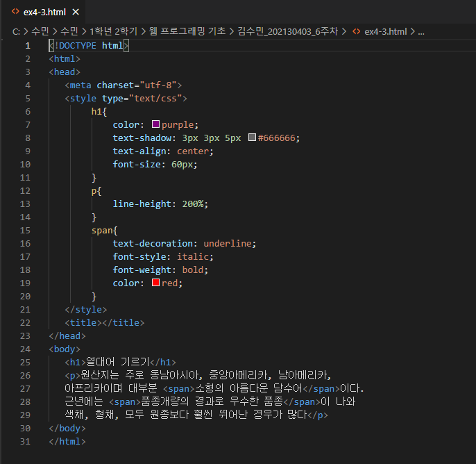476x464 pixels.
Task: Click the 소형의 아름다운 담수어 span text
Action: tap(248, 388)
